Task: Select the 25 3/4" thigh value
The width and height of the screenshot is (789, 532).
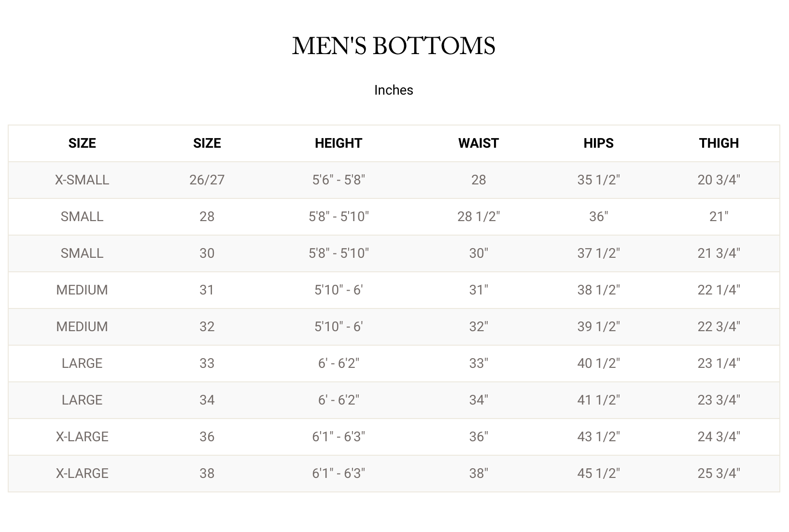Action: point(719,474)
